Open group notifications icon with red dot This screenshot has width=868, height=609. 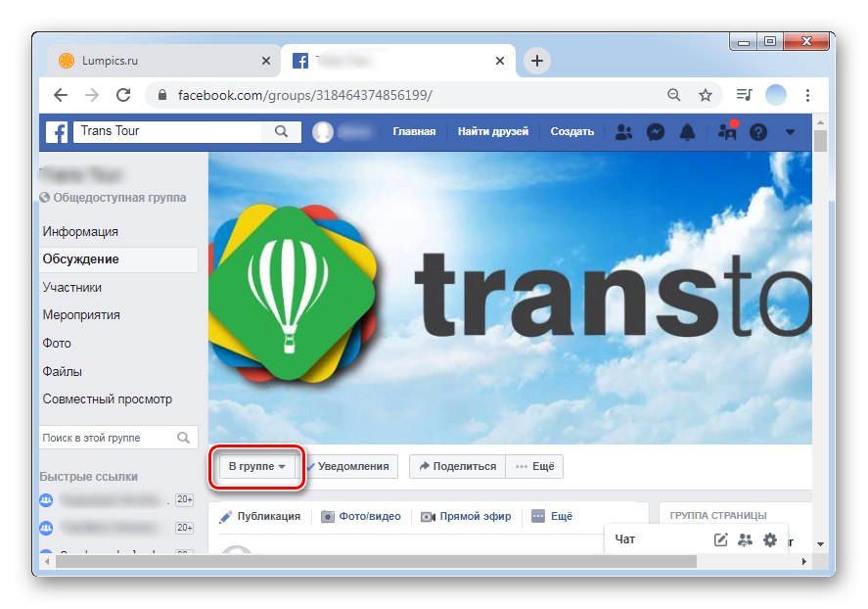(727, 130)
